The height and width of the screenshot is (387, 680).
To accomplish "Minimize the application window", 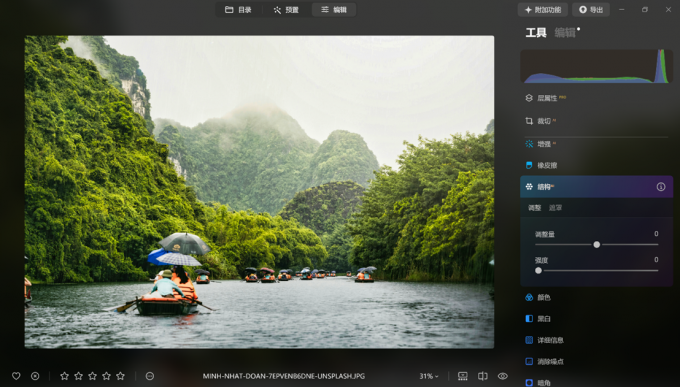I will coord(621,10).
